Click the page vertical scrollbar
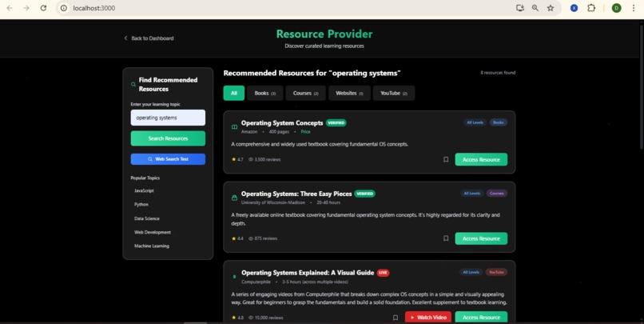This screenshot has height=324, width=644. tap(642, 86)
